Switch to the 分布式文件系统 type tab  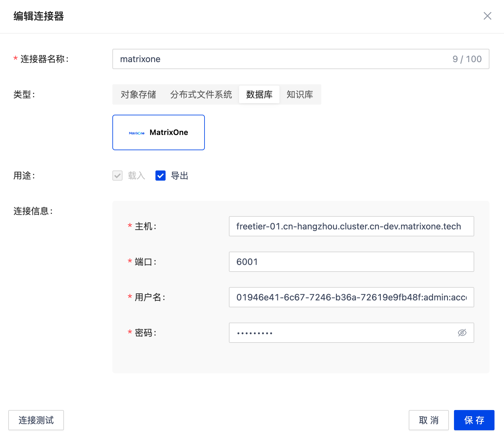click(x=201, y=94)
